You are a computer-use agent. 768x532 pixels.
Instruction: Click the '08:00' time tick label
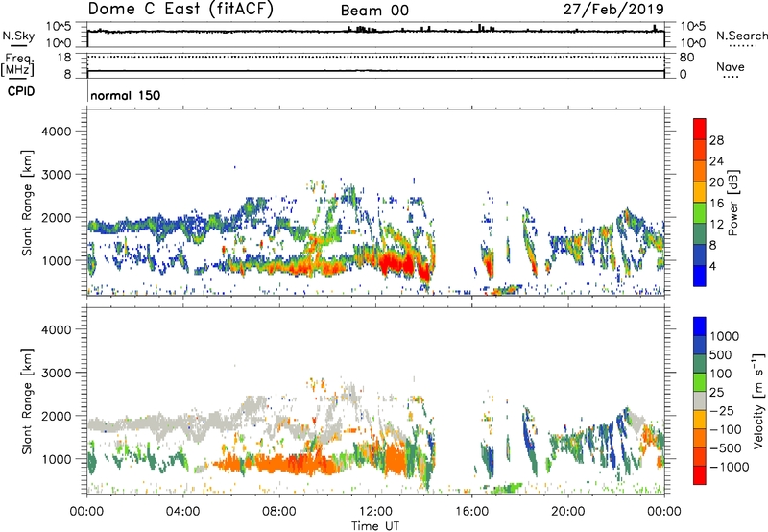[x=278, y=511]
